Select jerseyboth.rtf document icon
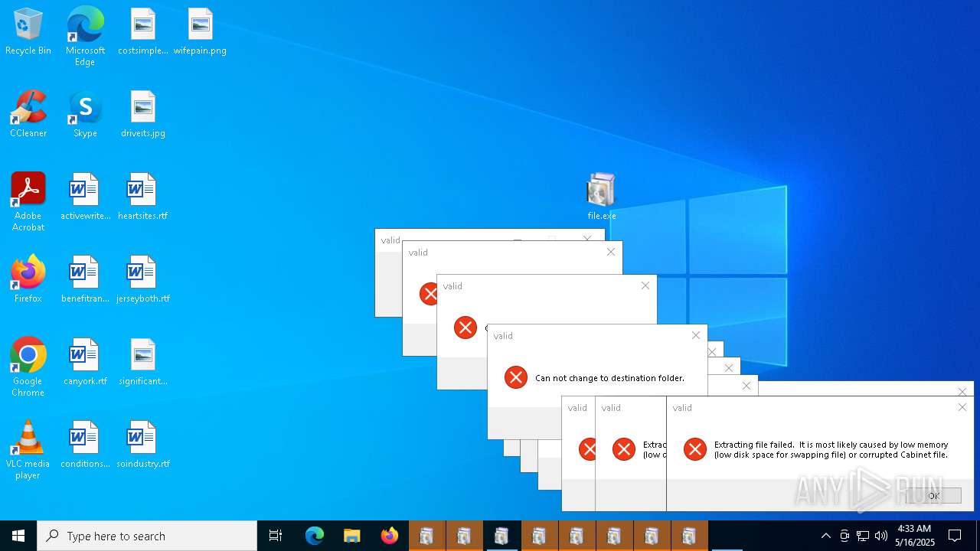This screenshot has width=980, height=551. click(142, 280)
